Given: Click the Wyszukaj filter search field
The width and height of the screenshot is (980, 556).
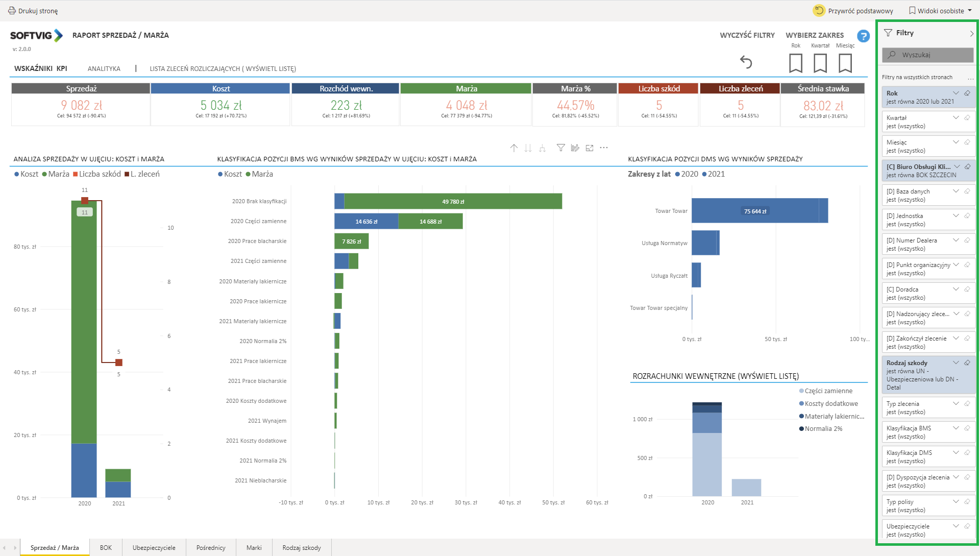Looking at the screenshot, I should pos(927,55).
